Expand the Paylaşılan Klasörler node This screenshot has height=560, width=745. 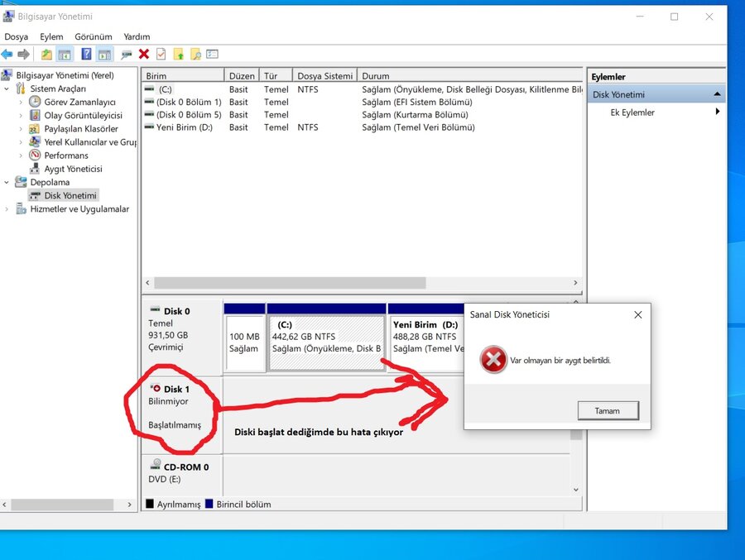[x=21, y=129]
